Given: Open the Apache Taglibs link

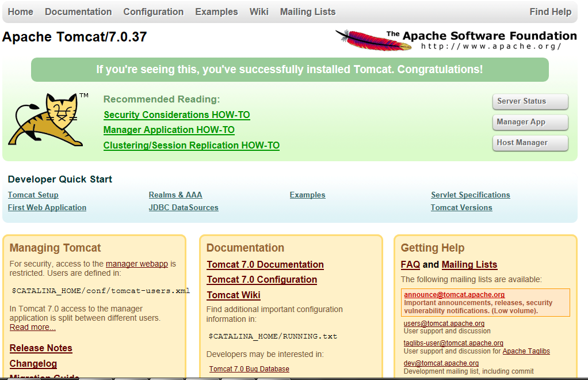Looking at the screenshot, I should (x=526, y=351).
